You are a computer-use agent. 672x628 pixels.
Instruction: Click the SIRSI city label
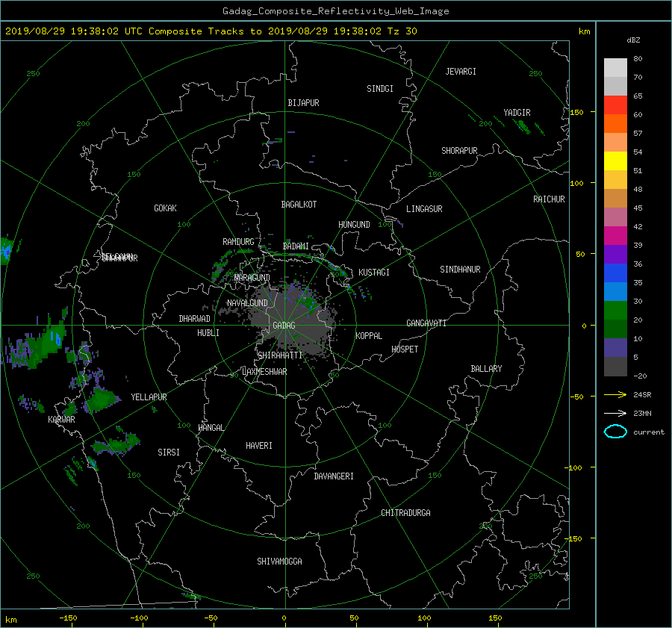[x=169, y=453]
